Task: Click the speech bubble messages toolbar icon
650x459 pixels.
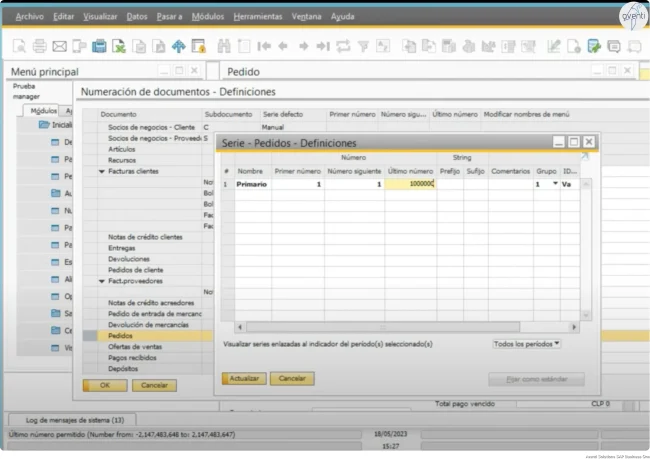Action: tap(614, 46)
